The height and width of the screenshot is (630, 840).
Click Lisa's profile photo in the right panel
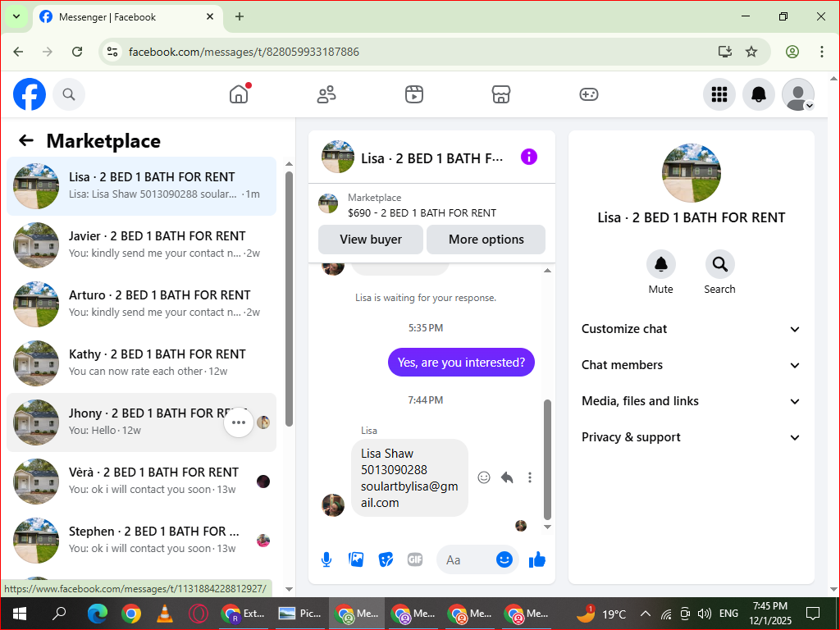click(x=691, y=172)
